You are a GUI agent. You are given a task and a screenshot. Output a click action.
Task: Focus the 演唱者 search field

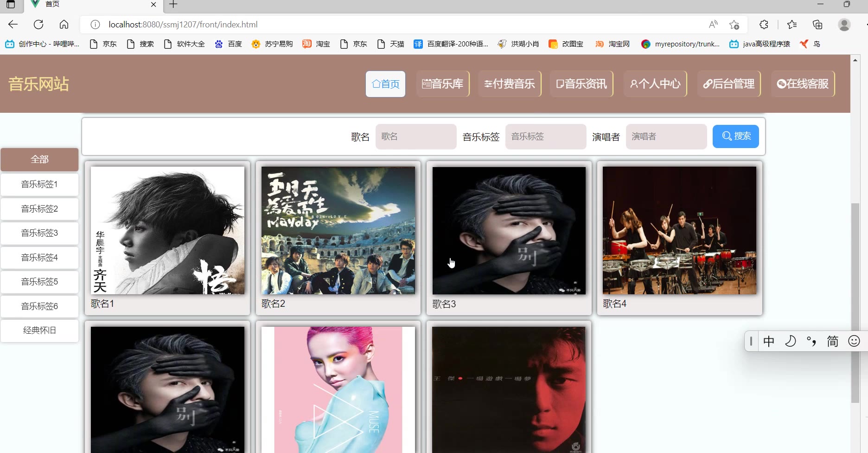tap(666, 136)
